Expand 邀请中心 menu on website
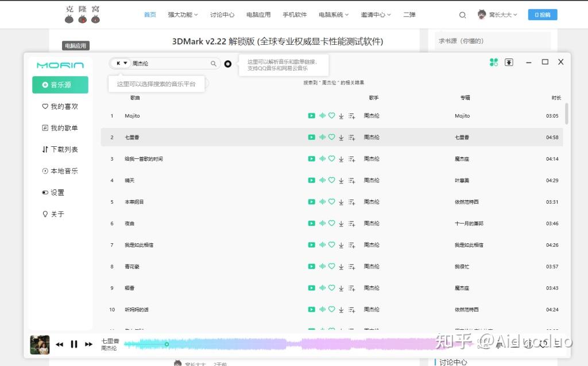 pos(376,14)
